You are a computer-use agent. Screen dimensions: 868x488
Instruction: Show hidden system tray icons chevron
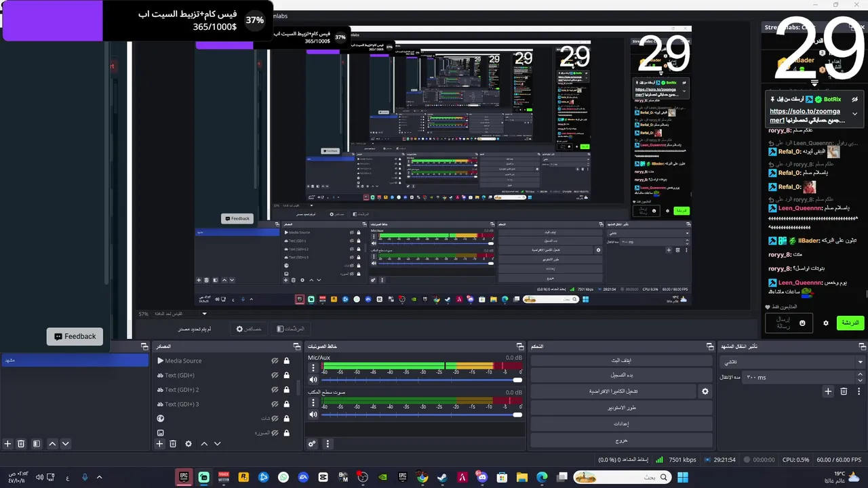(x=99, y=477)
